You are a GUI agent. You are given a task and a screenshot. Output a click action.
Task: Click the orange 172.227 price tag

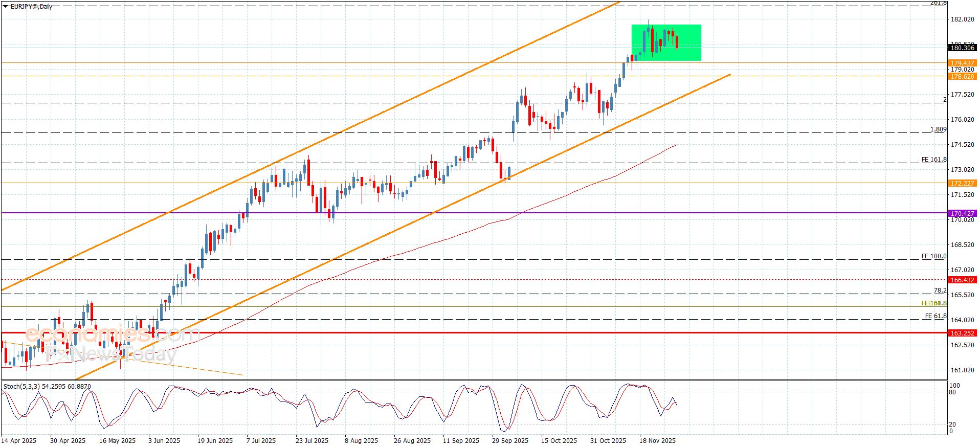(962, 183)
